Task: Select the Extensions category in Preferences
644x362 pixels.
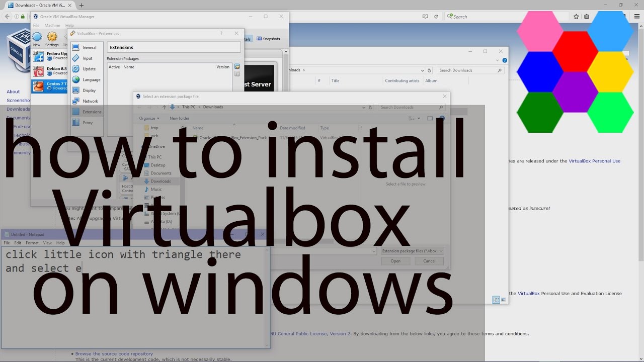Action: point(87,112)
